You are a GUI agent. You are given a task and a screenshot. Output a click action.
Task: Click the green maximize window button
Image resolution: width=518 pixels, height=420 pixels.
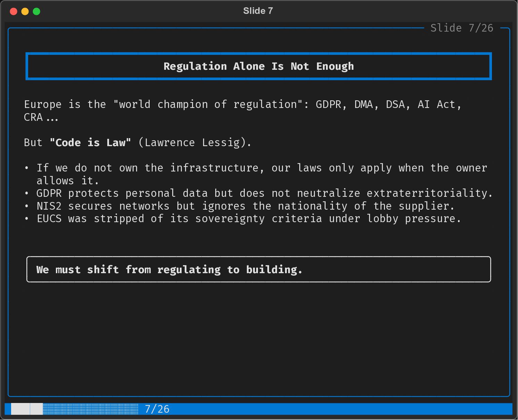click(36, 11)
